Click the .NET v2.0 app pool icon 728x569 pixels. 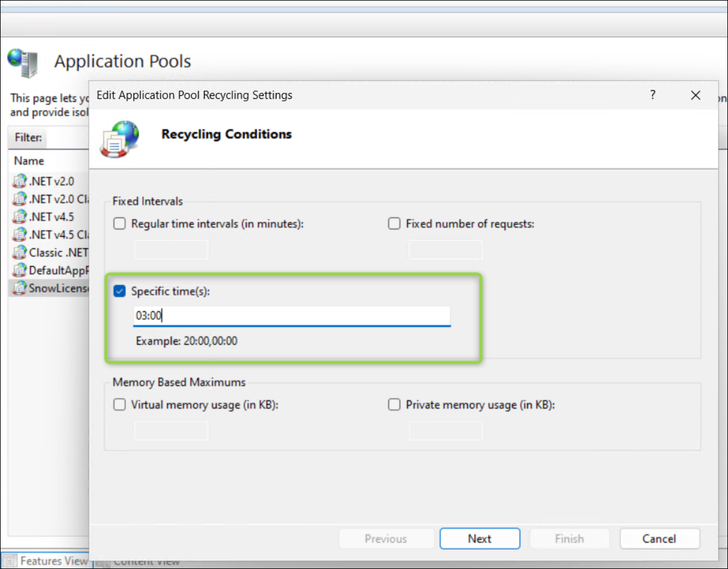click(20, 180)
